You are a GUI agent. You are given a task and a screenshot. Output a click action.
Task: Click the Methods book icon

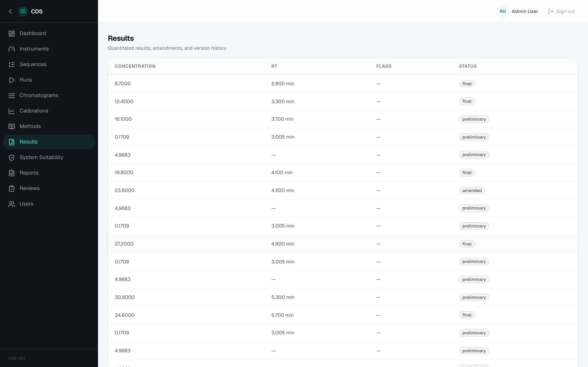[11, 126]
